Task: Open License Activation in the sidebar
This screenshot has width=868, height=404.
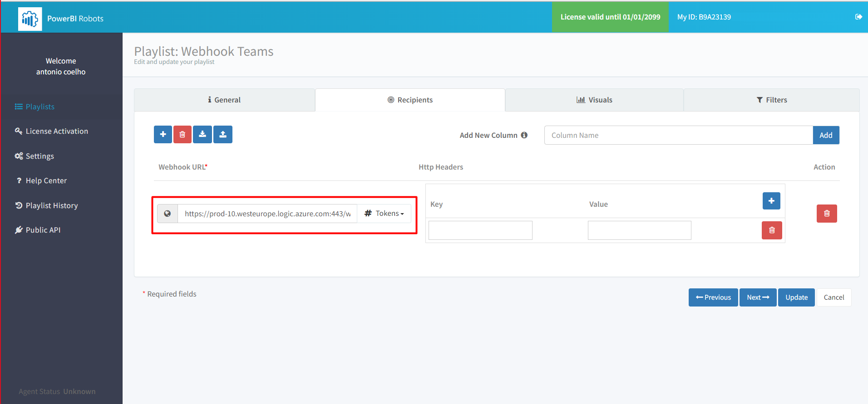Action: (62, 131)
